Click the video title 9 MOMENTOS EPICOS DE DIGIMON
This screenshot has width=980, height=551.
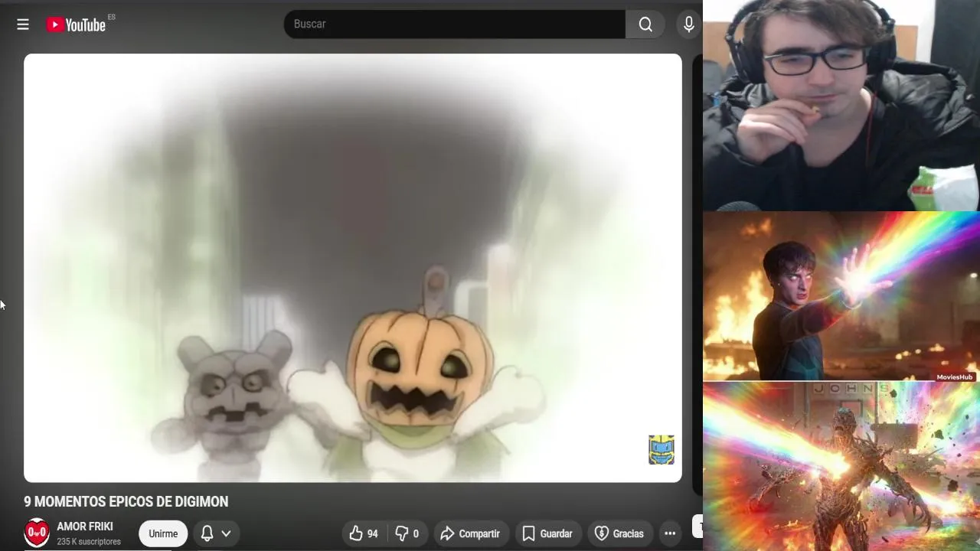coord(126,502)
